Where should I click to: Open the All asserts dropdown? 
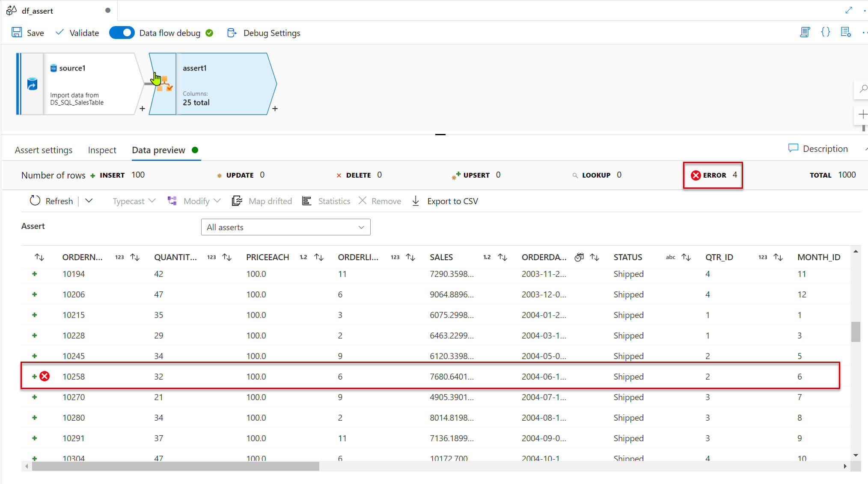click(x=285, y=227)
